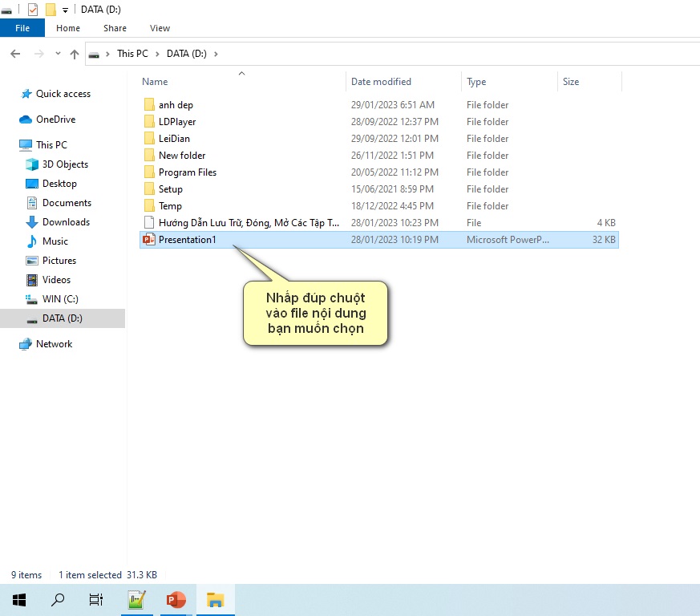
Task: Open Downloads in the navigation pane
Action: click(x=66, y=221)
